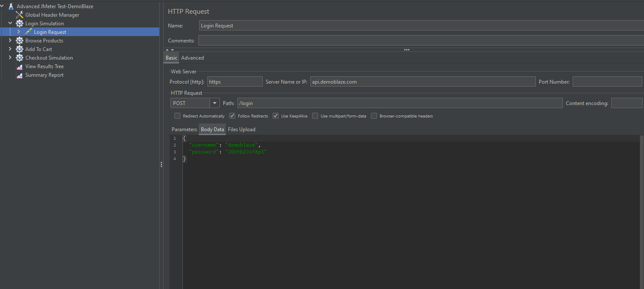Click the vertical splitter handle beside tree

pyautogui.click(x=161, y=164)
